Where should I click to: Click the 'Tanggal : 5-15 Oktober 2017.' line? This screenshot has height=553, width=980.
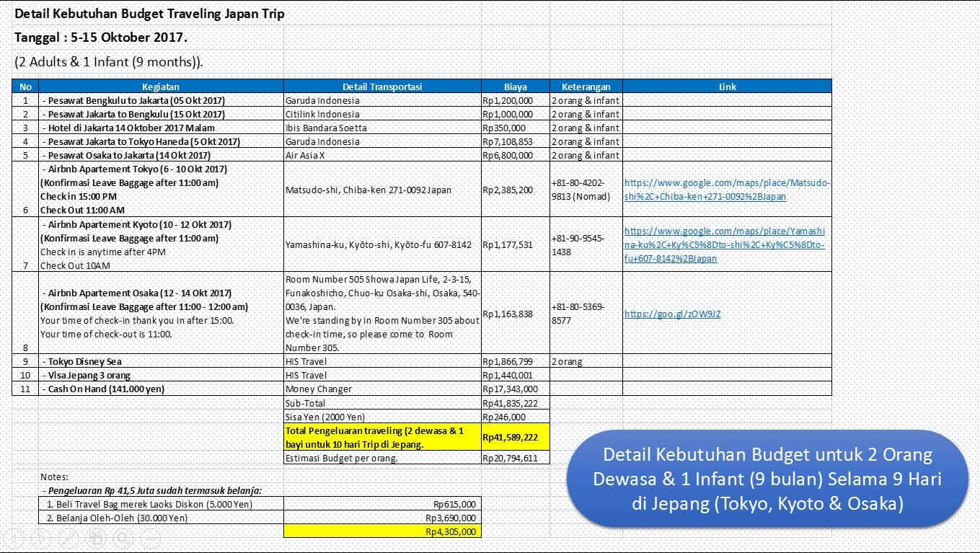click(x=101, y=37)
